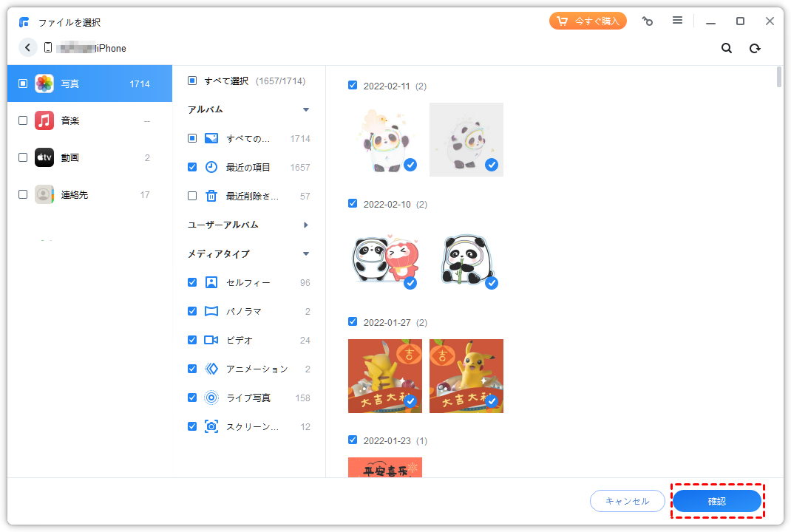
Task: Enable the 音楽 category checkbox
Action: (x=23, y=120)
